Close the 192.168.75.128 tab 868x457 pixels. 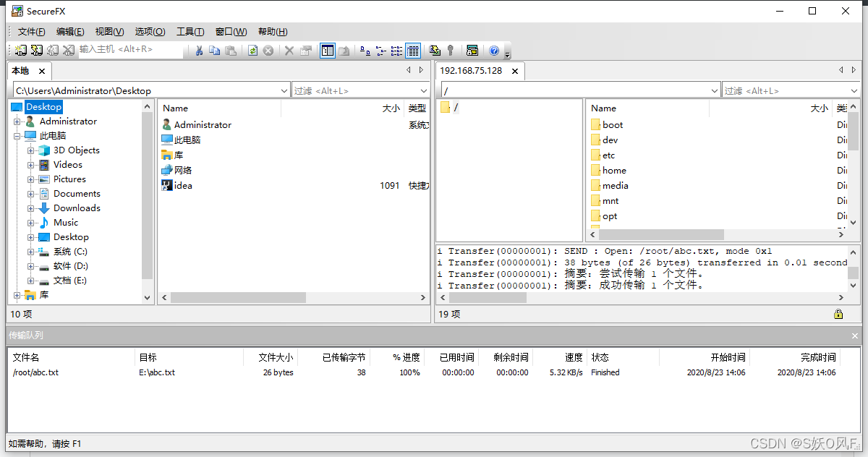click(515, 71)
